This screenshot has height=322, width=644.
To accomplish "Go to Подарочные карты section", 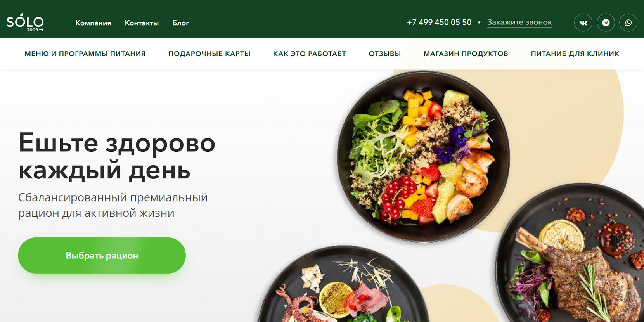I will (x=209, y=54).
